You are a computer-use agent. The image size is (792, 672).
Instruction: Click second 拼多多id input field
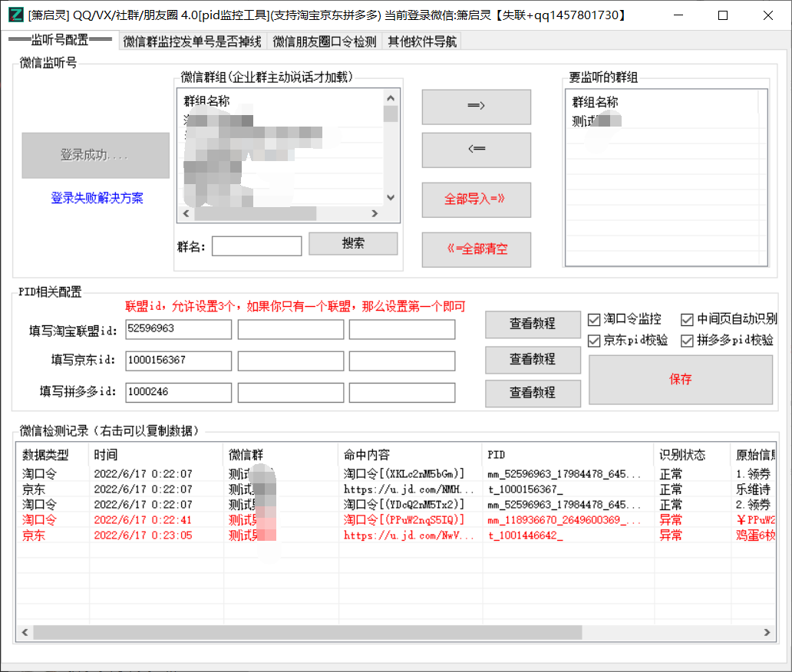click(x=290, y=392)
